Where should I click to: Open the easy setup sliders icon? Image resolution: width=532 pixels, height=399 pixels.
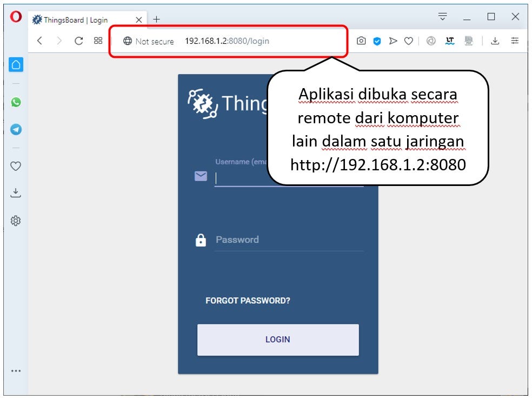coord(515,41)
